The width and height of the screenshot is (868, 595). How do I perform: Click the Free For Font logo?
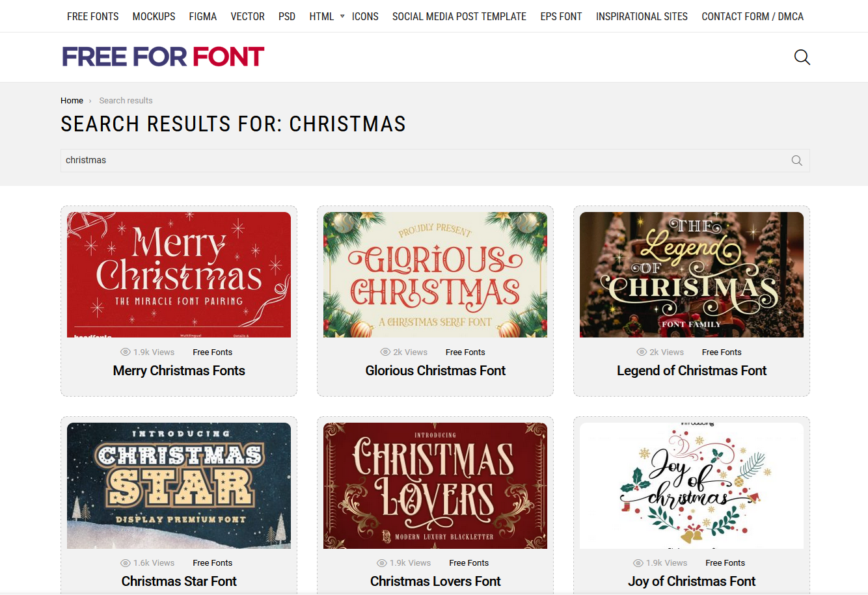click(163, 57)
